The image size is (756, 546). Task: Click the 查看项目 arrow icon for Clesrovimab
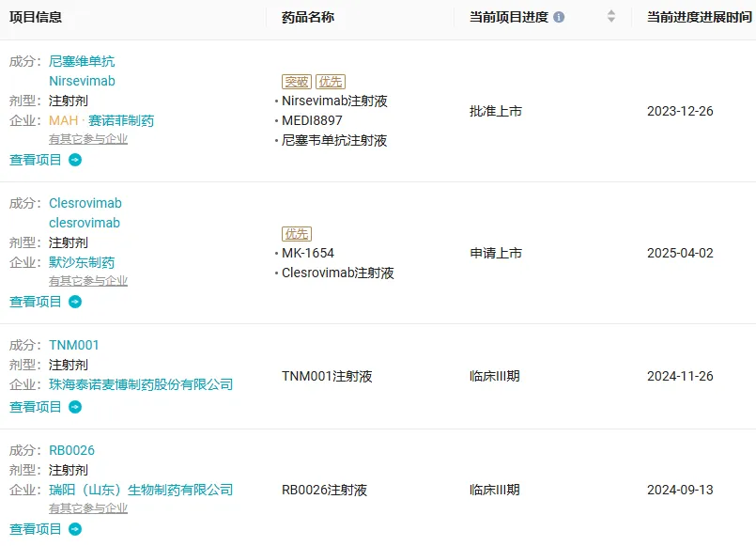click(75, 302)
